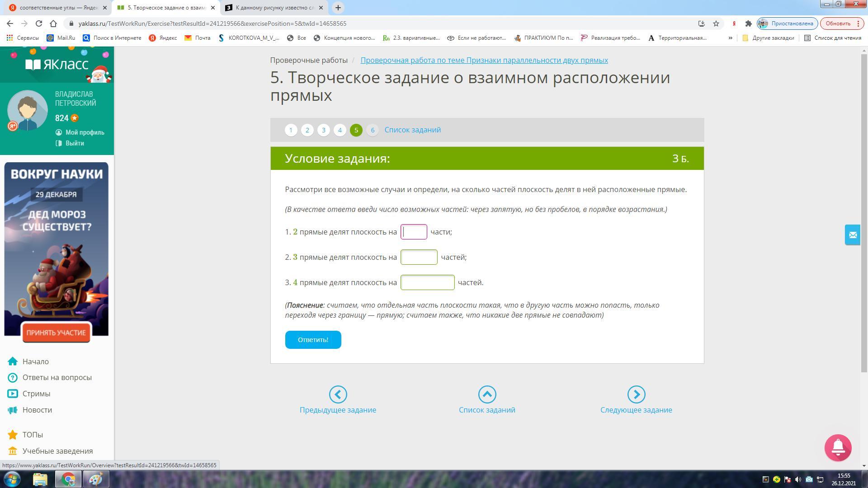Click the task list up-arrow icon
The height and width of the screenshot is (488, 868).
(487, 394)
